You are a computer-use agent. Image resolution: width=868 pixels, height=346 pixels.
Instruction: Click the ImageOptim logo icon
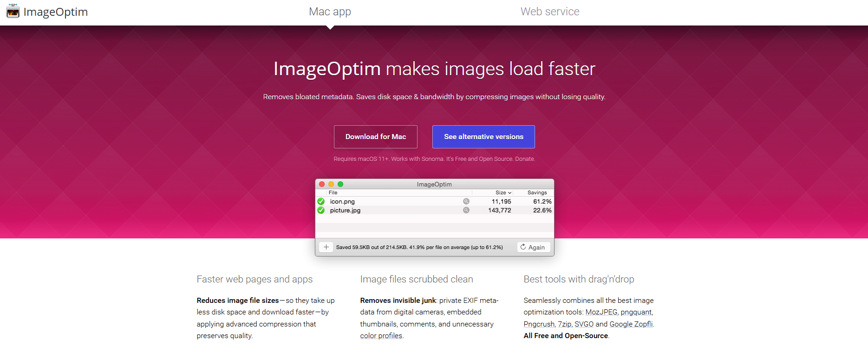(x=13, y=11)
